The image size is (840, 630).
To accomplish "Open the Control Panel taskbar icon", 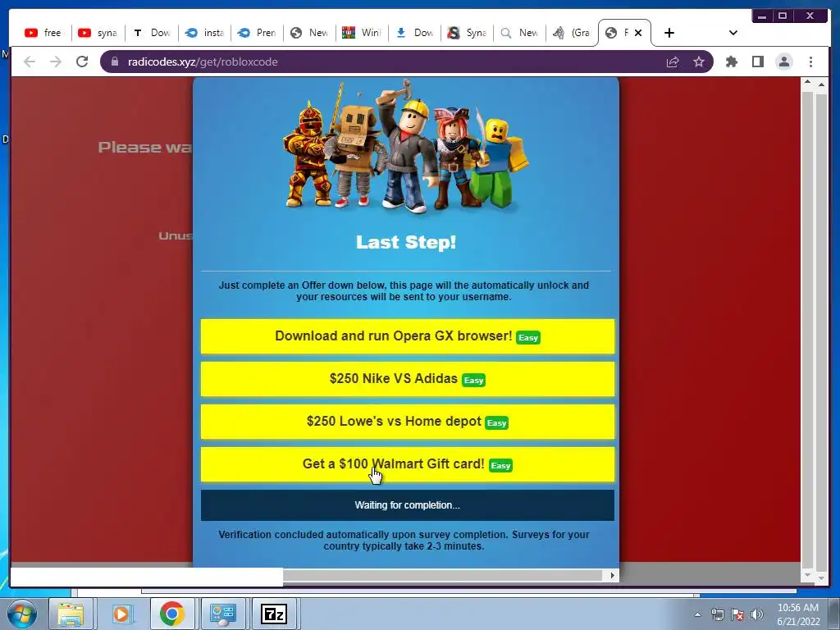I will click(x=223, y=614).
